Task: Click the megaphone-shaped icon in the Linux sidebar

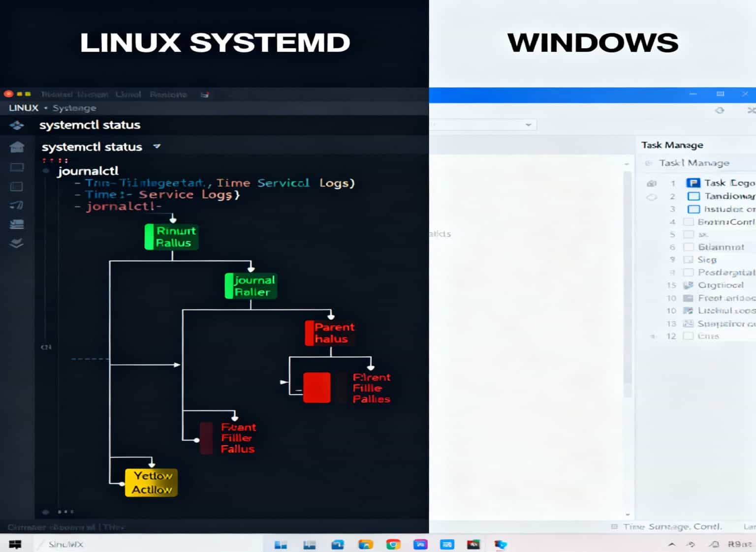Action: 17,205
